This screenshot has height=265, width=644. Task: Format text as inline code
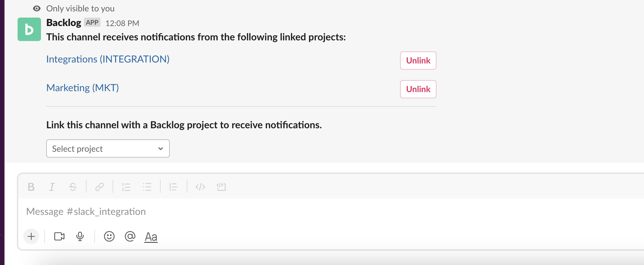coord(200,187)
